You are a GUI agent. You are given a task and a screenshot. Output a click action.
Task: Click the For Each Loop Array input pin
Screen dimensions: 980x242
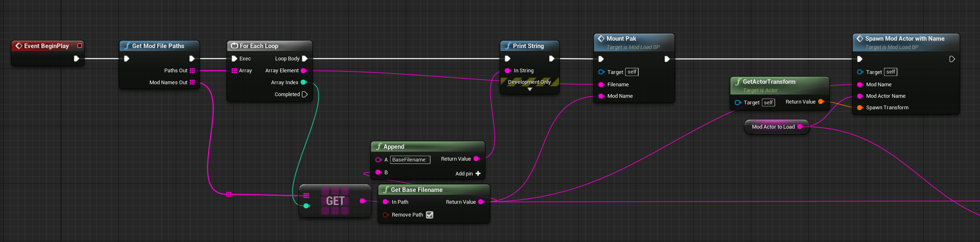tap(234, 71)
